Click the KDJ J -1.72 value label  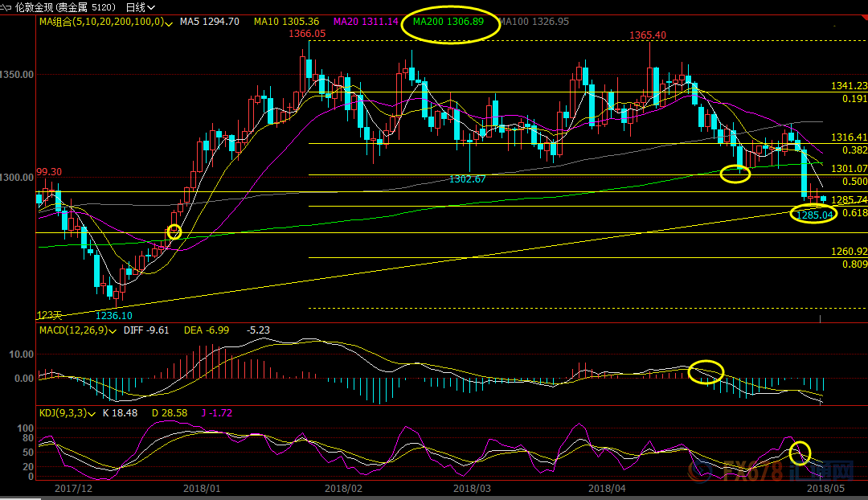point(215,413)
